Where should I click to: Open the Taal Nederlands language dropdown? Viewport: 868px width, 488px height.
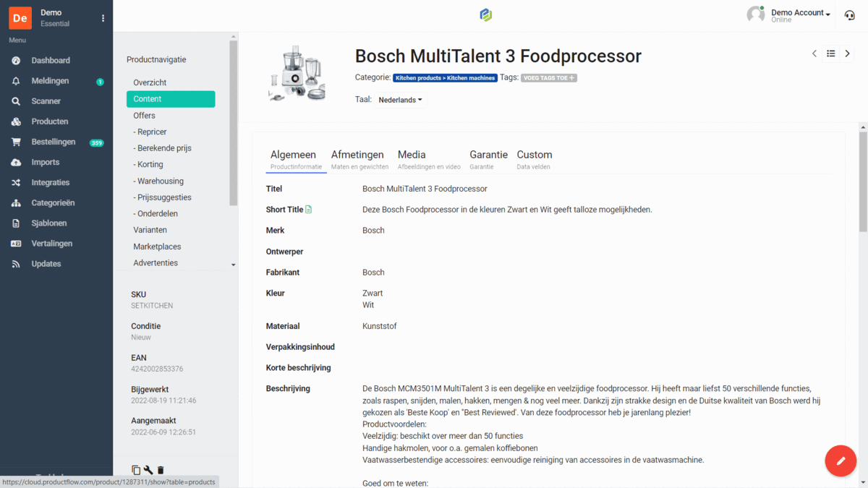coord(400,100)
